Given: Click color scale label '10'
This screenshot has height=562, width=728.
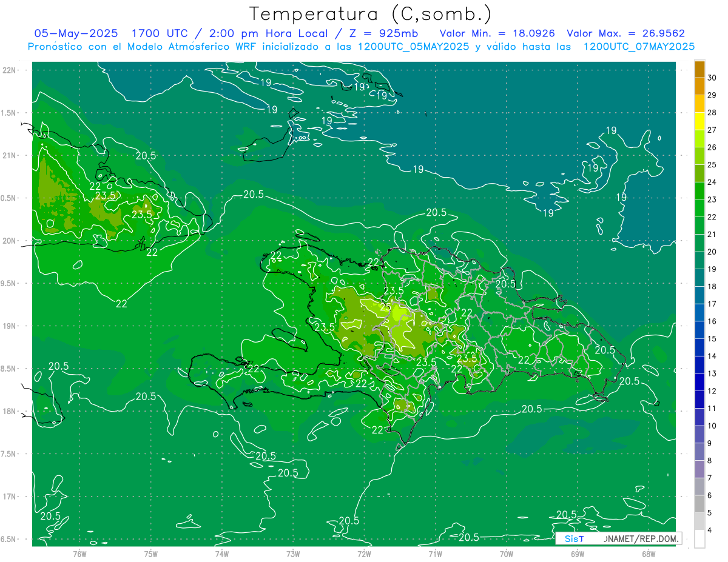Looking at the screenshot, I should point(712,426).
